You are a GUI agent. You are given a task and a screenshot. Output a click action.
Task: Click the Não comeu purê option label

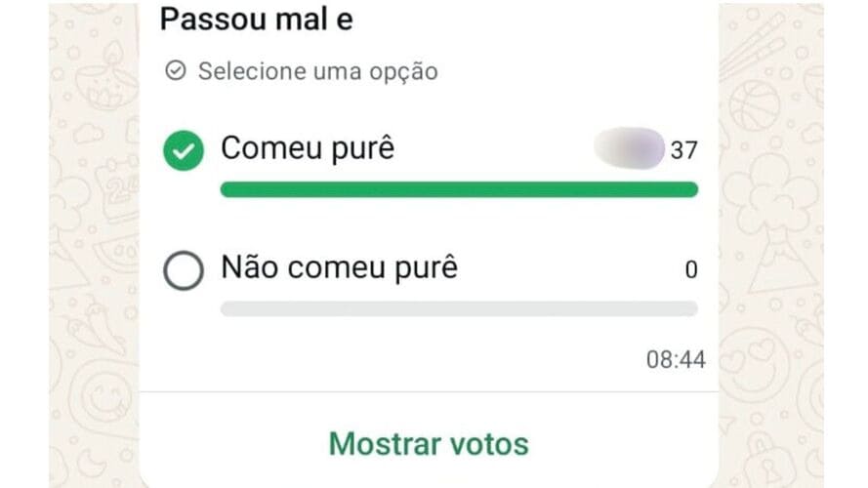(339, 267)
